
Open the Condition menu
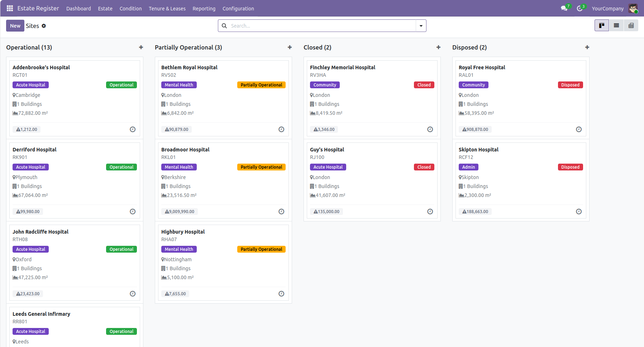coord(131,9)
